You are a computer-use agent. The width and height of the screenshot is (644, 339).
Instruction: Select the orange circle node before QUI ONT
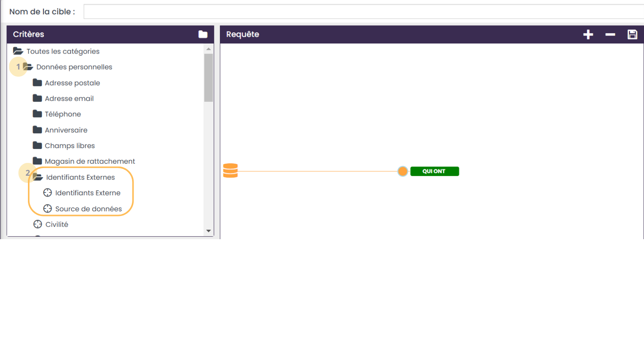[403, 171]
